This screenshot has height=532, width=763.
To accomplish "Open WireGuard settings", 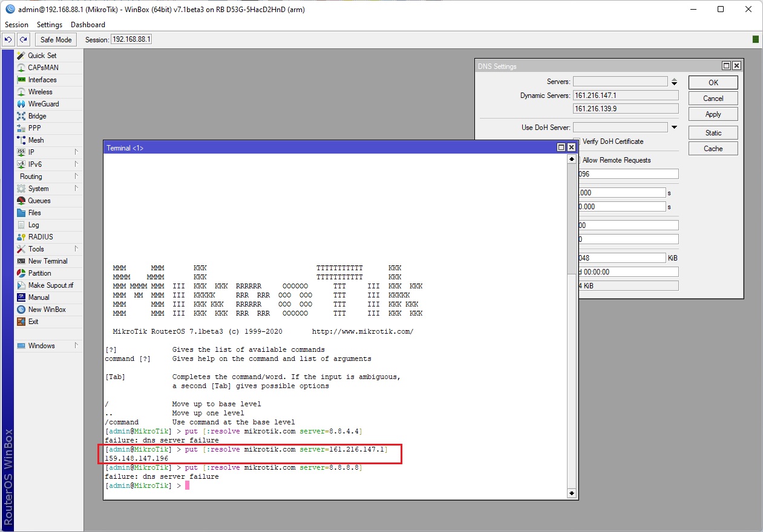I will 44,104.
